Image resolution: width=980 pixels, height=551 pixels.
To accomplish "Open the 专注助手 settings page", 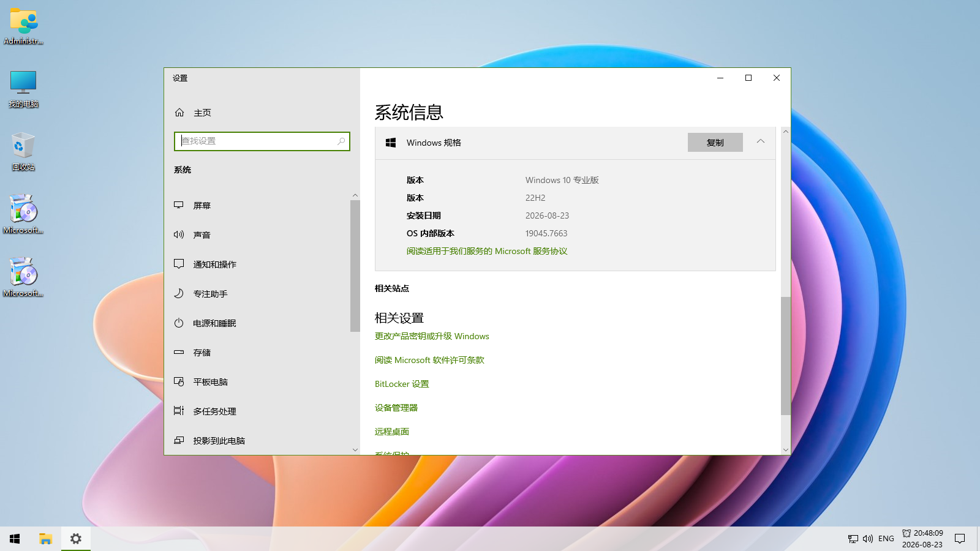I will (257, 293).
